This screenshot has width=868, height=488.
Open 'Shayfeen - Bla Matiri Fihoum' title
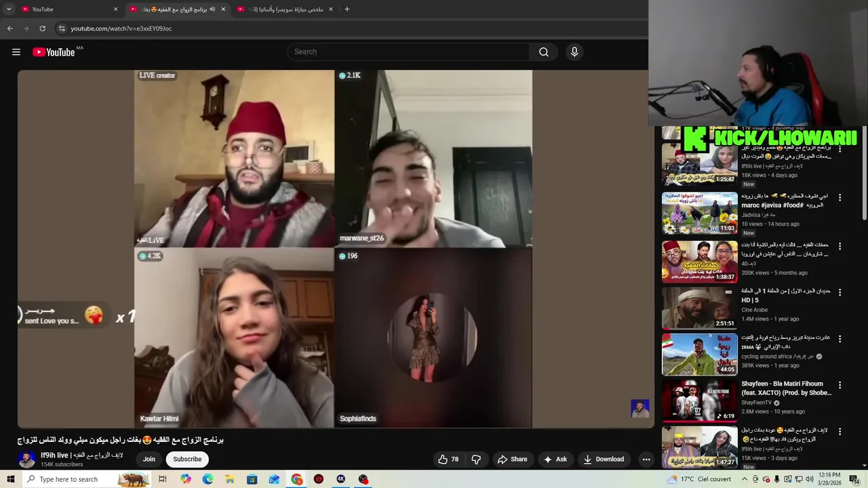point(787,388)
